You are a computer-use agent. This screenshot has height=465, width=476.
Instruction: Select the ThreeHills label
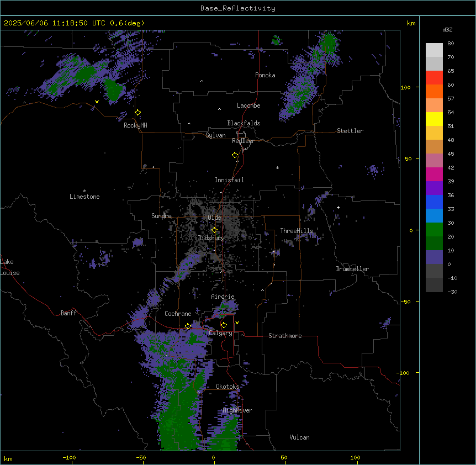pos(297,231)
